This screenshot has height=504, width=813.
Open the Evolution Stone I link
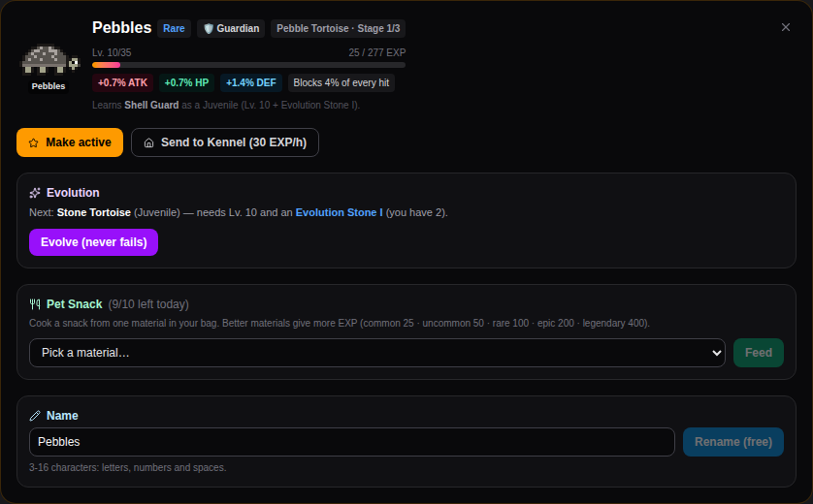coord(340,212)
